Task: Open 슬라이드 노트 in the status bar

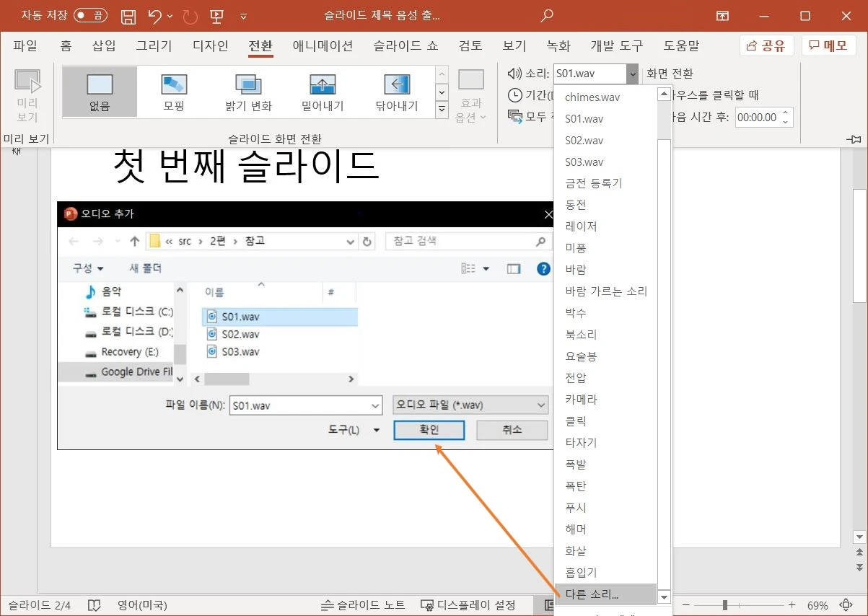Action: [363, 605]
